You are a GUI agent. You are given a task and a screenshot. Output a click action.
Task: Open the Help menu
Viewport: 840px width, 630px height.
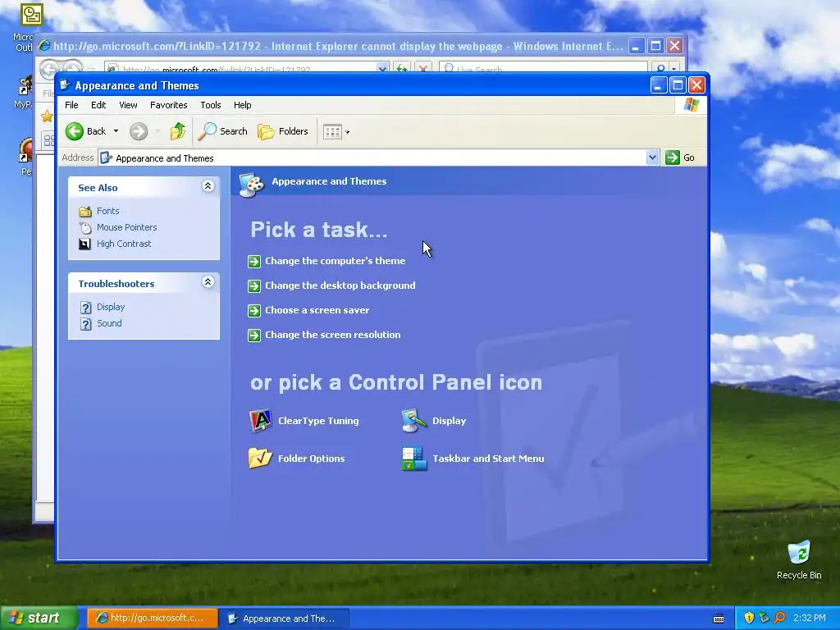(242, 105)
